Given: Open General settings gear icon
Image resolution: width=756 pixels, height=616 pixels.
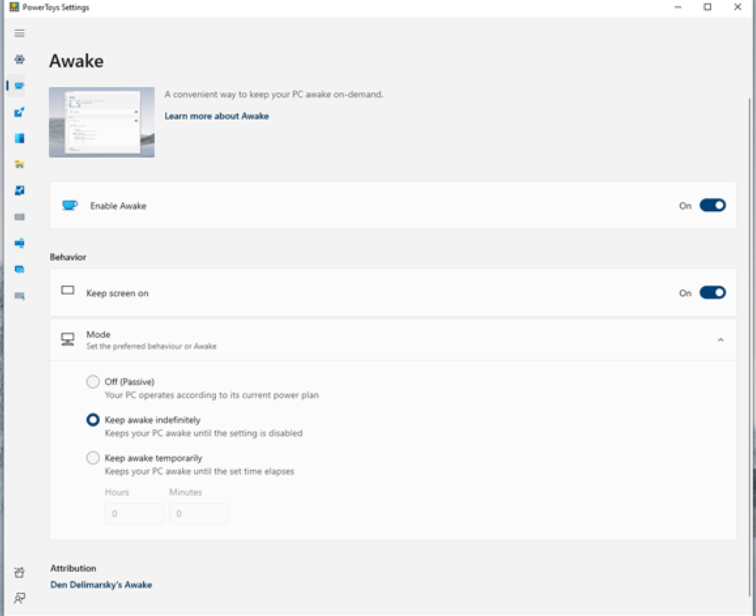Looking at the screenshot, I should point(19,59).
